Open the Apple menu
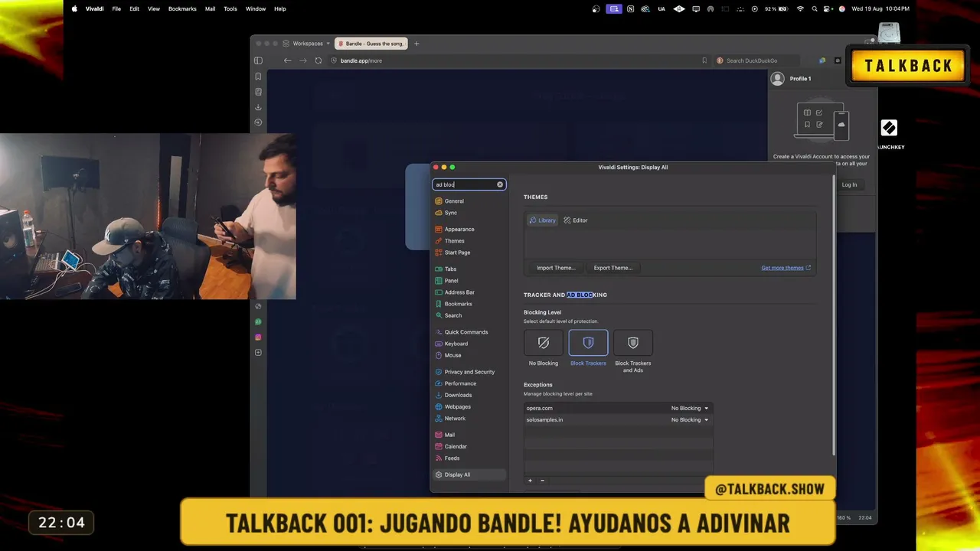This screenshot has width=980, height=551. click(x=74, y=8)
